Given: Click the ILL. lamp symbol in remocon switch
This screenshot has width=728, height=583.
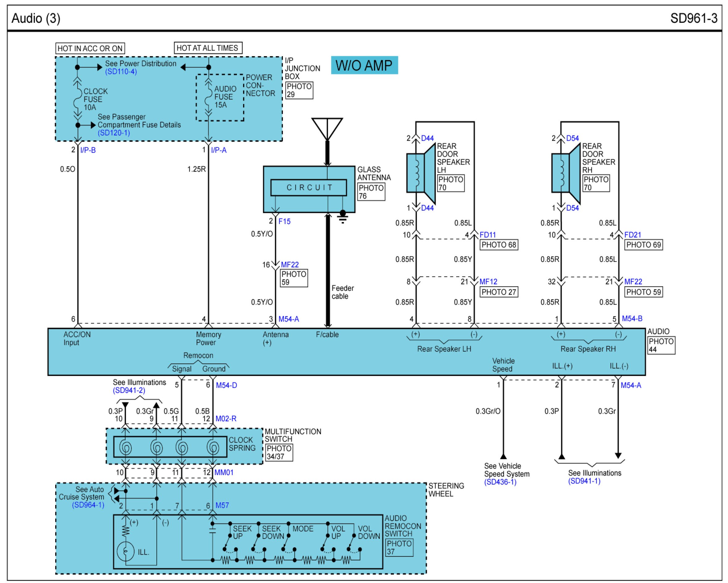Looking at the screenshot, I should 126,551.
